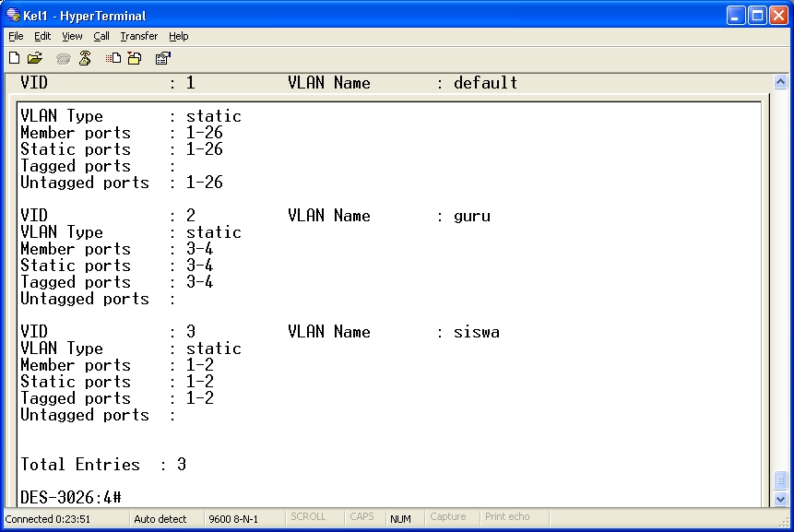This screenshot has height=532, width=794.
Task: Click the Open file toolbar icon
Action: (x=35, y=58)
